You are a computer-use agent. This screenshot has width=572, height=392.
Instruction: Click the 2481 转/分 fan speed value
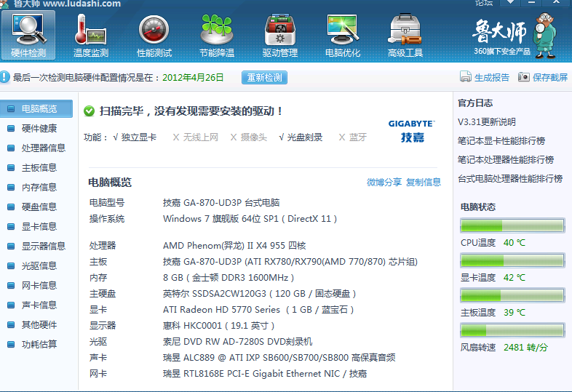(x=525, y=347)
